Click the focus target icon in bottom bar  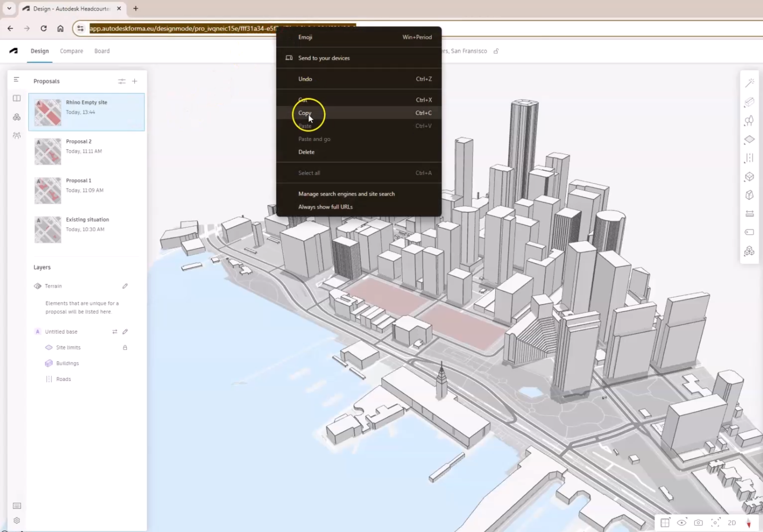click(715, 523)
